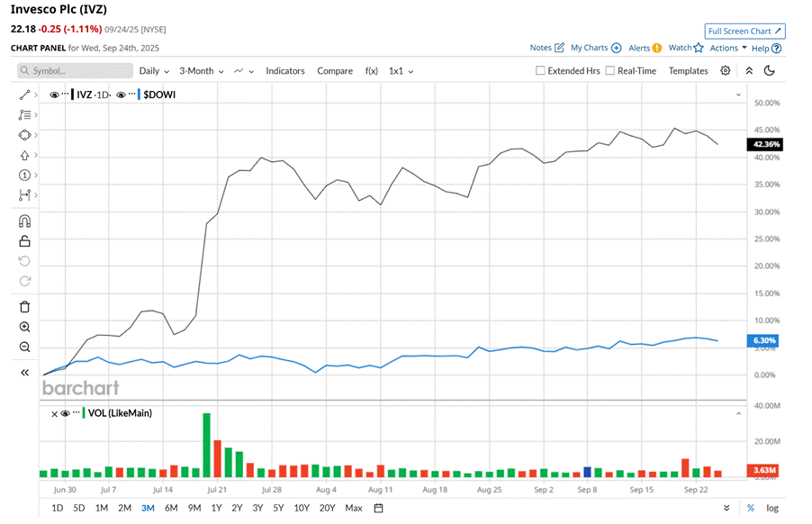Click the IVZ black color swatch

(x=73, y=95)
